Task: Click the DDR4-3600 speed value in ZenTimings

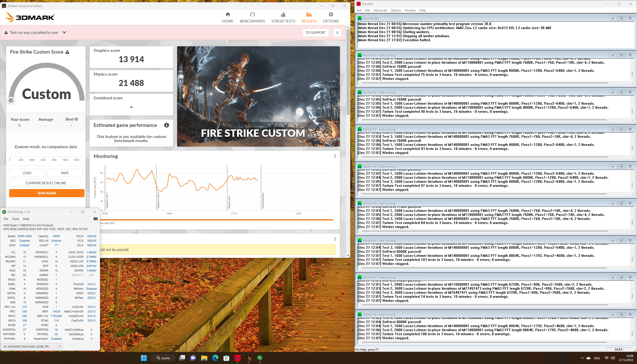Action: [x=25, y=236]
